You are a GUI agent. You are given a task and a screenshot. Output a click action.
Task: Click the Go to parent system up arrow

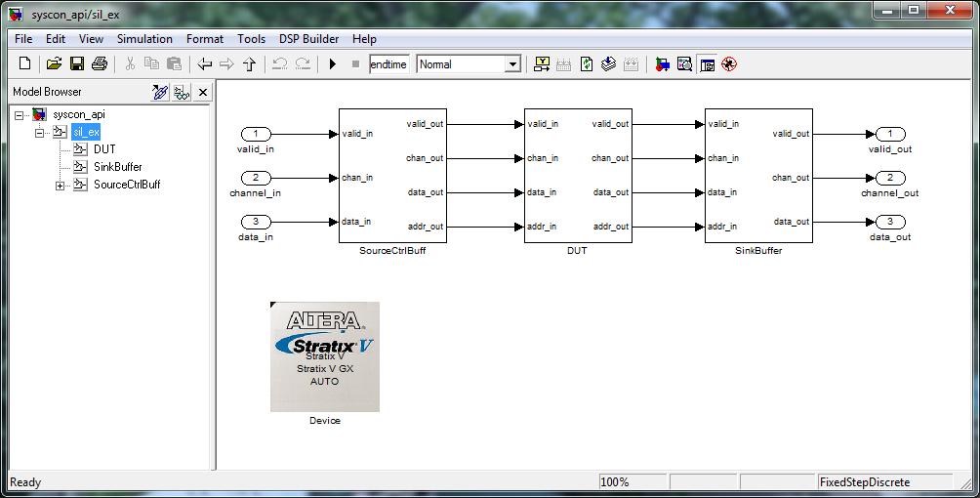point(249,64)
